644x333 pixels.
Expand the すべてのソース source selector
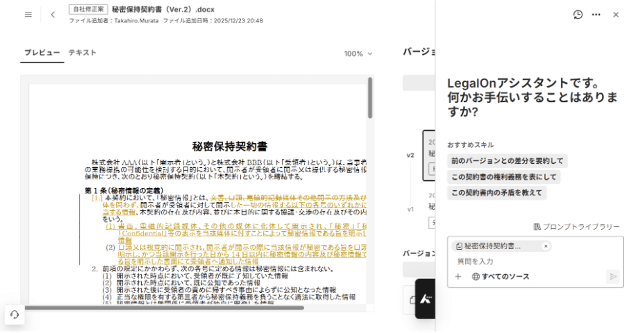(501, 276)
